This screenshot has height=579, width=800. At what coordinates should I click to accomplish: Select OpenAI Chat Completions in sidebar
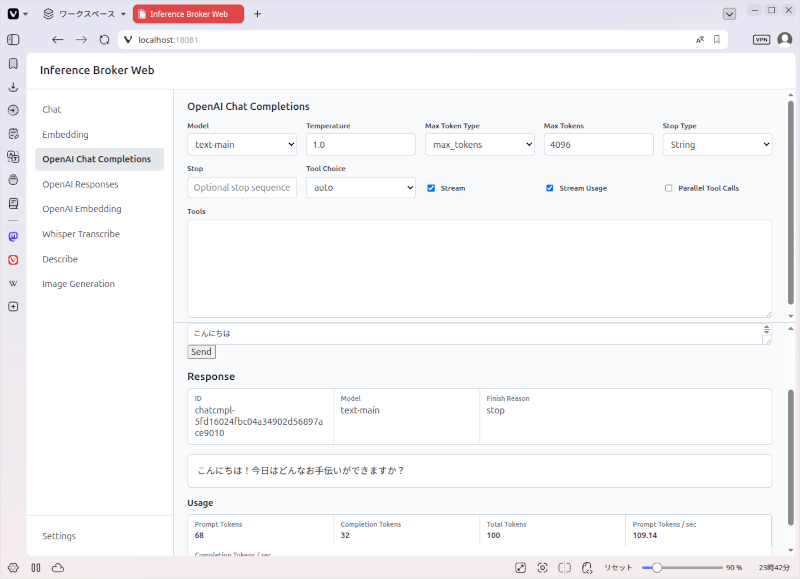coord(99,159)
